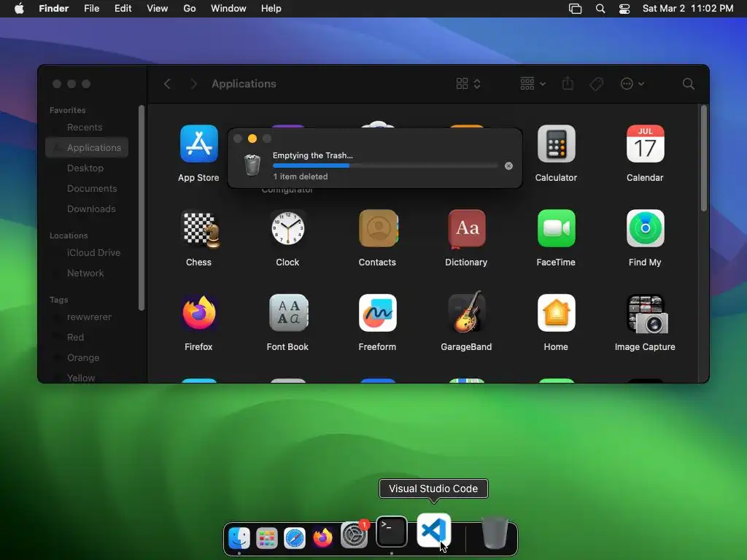747x560 pixels.
Task: Open the Edit menu
Action: (123, 9)
